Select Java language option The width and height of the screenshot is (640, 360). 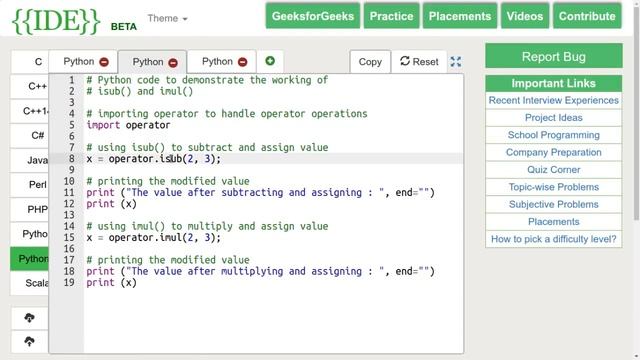point(30,160)
